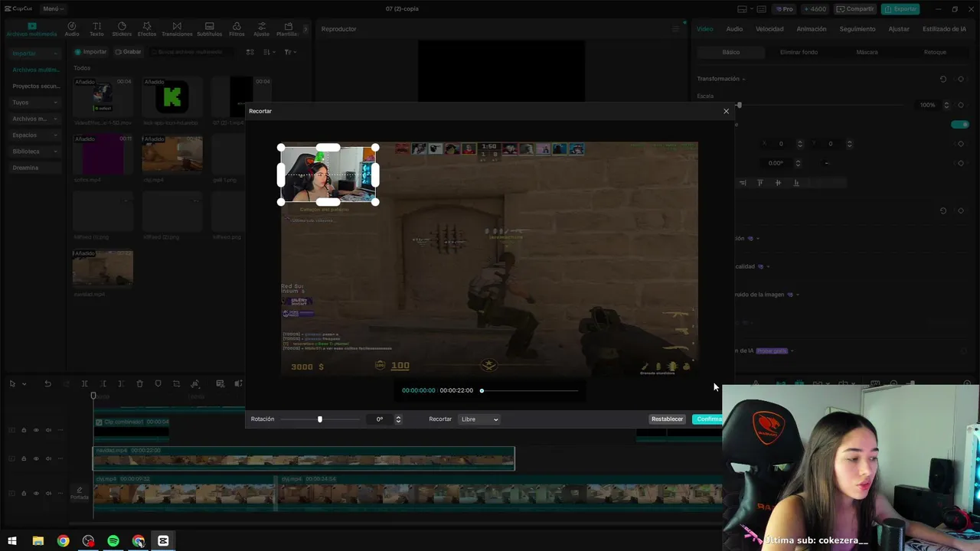Screen dimensions: 980x551
Task: Open the Texto panel
Action: [x=96, y=29]
